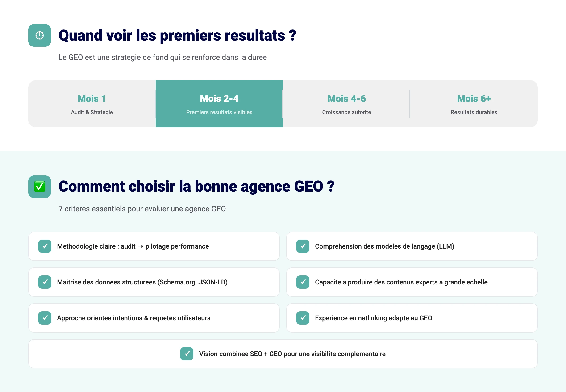Screen dimensions: 566x392
Task: Check the Experience en netlinking criterion card
Action: tap(412, 318)
